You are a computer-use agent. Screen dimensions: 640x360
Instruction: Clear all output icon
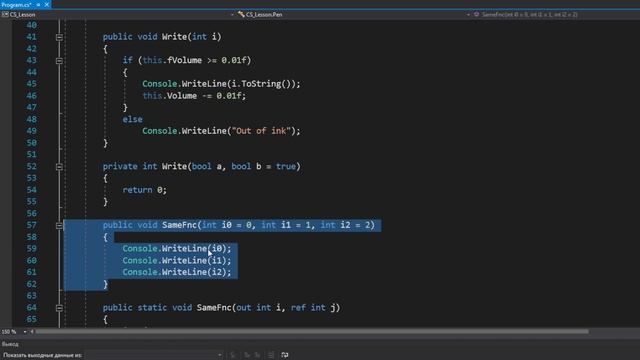pos(271,355)
